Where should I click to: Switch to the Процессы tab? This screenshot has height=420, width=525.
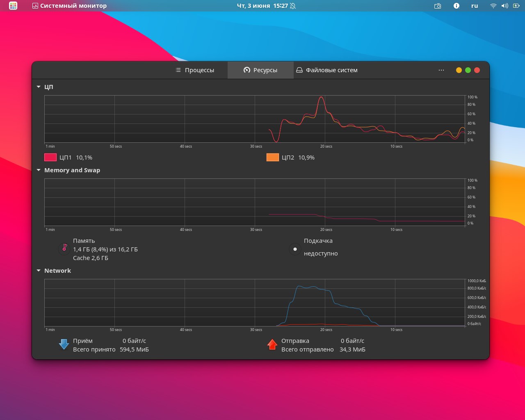tap(195, 70)
